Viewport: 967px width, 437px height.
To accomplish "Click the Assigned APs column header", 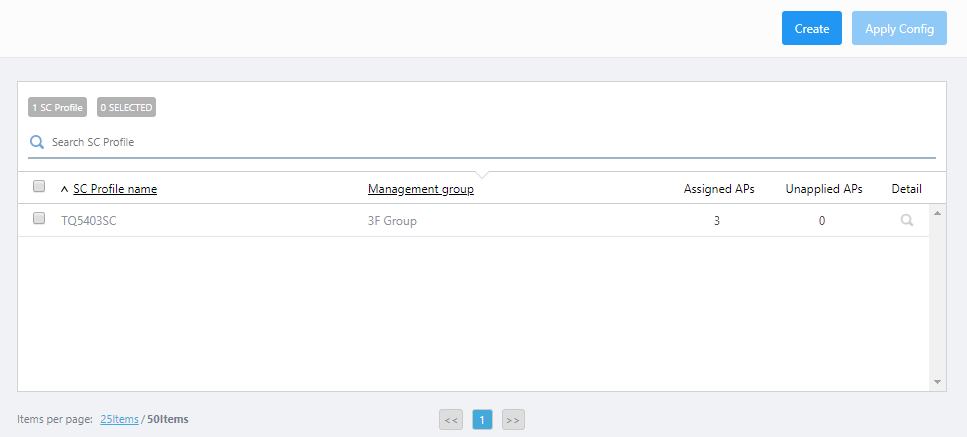I will (718, 189).
